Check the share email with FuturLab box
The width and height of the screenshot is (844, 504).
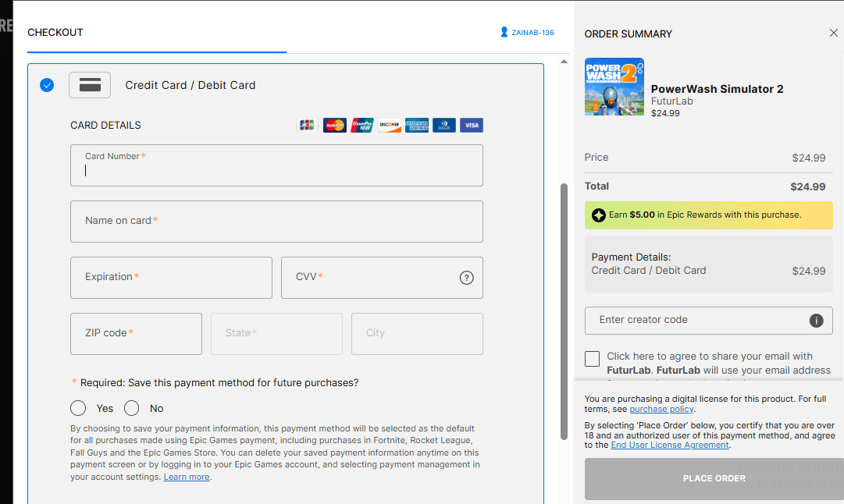click(593, 359)
